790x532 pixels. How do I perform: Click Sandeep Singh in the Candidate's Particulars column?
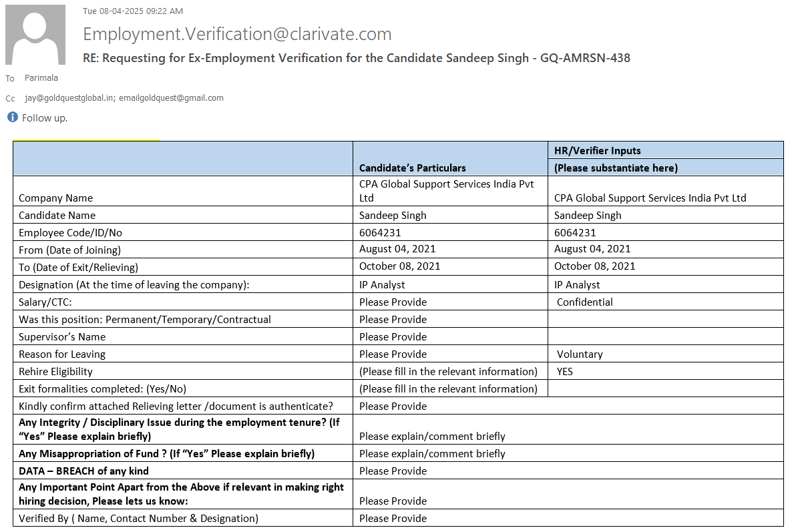[393, 215]
